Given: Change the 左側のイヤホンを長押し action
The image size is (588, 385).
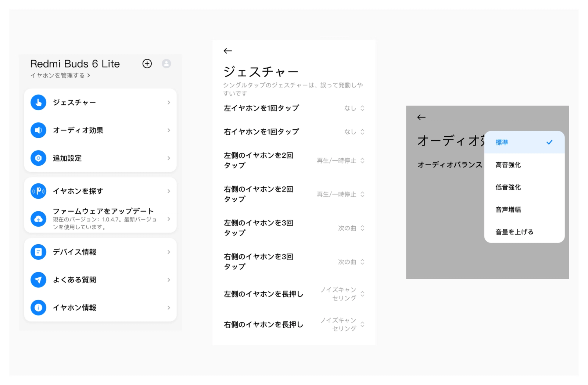Looking at the screenshot, I should (x=343, y=294).
